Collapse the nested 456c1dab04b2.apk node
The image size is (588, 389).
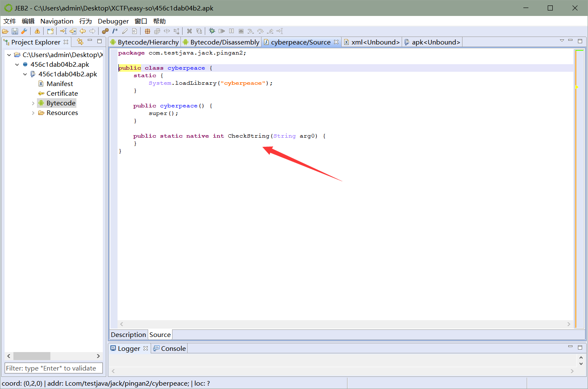click(25, 74)
